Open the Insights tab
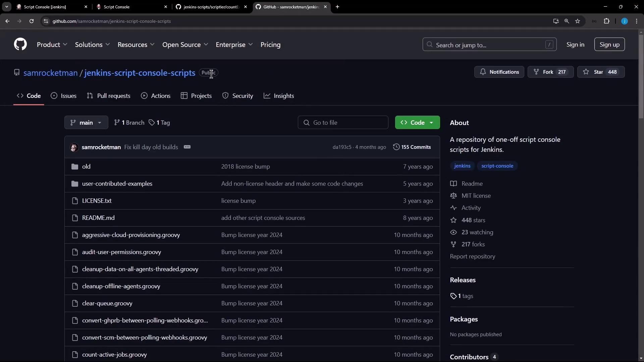Screen dimensions: 644x362 click(279, 96)
